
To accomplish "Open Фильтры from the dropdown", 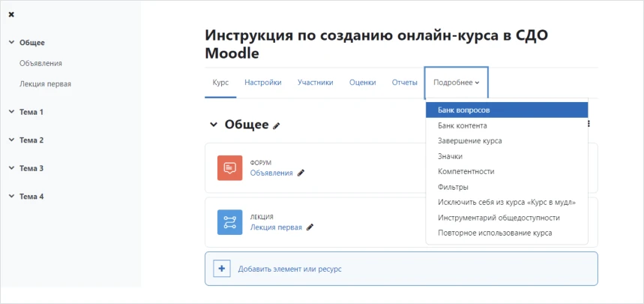I will (x=507, y=187).
